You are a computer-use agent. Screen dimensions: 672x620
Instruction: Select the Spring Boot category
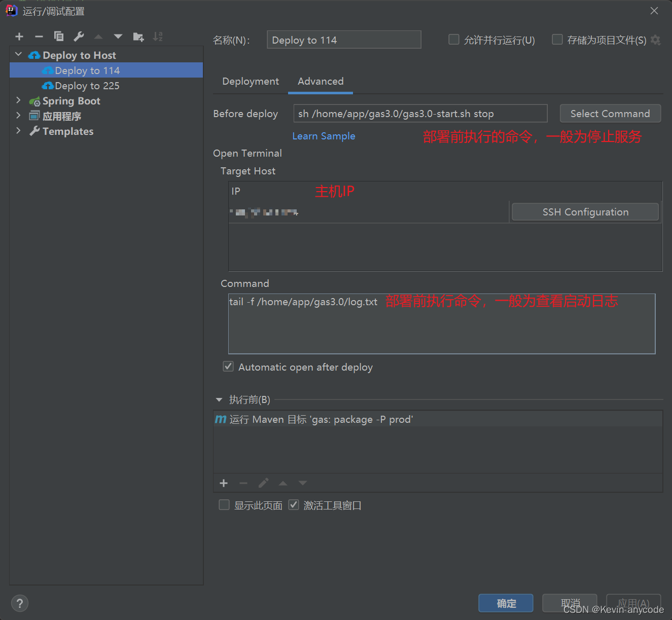71,101
